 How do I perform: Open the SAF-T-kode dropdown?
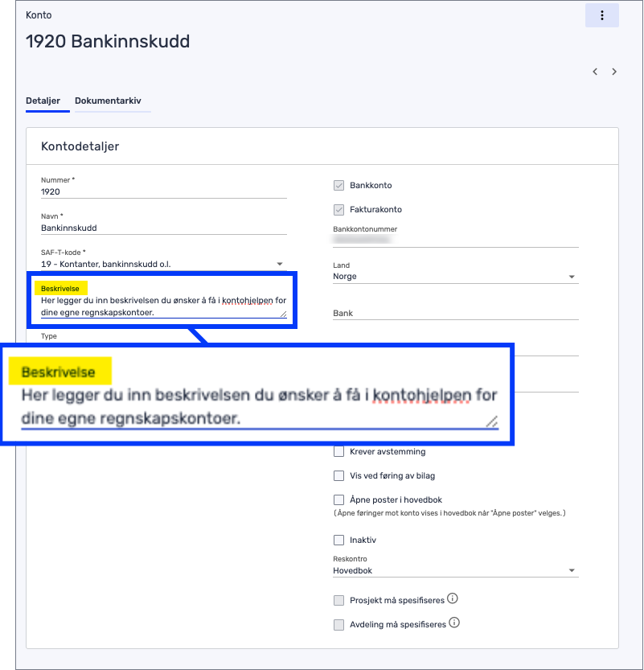(280, 263)
